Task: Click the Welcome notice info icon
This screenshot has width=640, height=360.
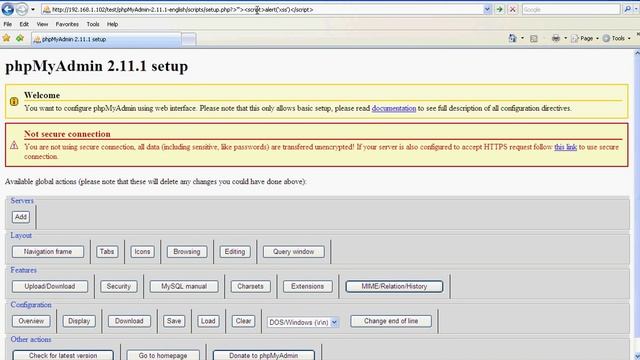Action: [14, 101]
